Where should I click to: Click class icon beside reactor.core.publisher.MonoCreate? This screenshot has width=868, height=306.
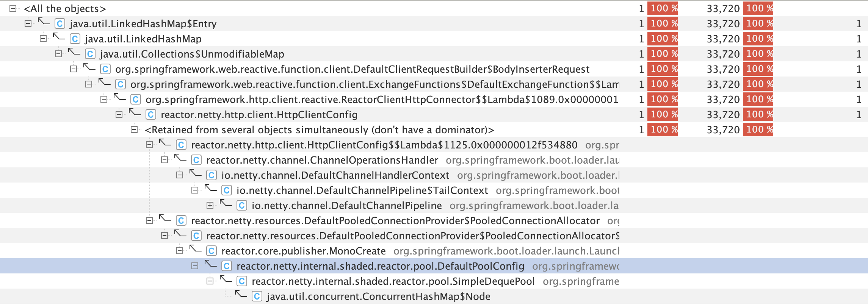(x=211, y=251)
